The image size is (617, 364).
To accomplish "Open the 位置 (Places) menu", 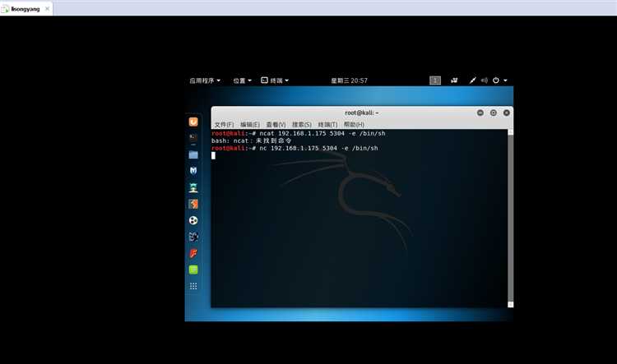I will [242, 81].
